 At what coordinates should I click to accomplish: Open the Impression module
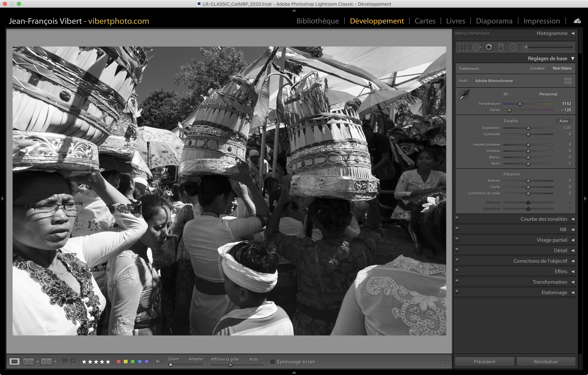[541, 21]
